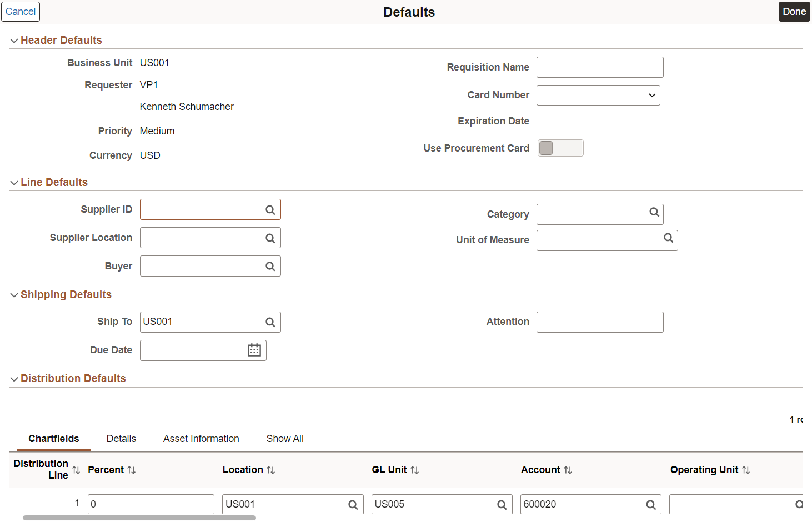Collapse the Header Defaults section

click(14, 40)
